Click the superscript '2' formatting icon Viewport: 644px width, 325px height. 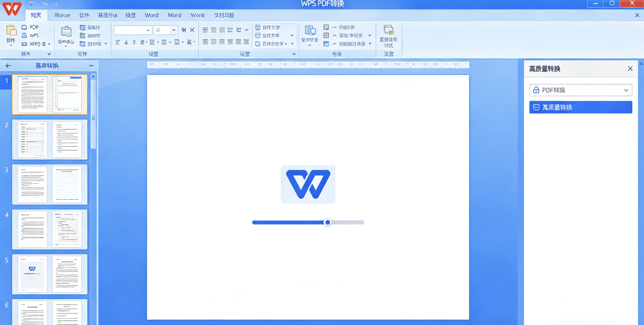tap(134, 43)
